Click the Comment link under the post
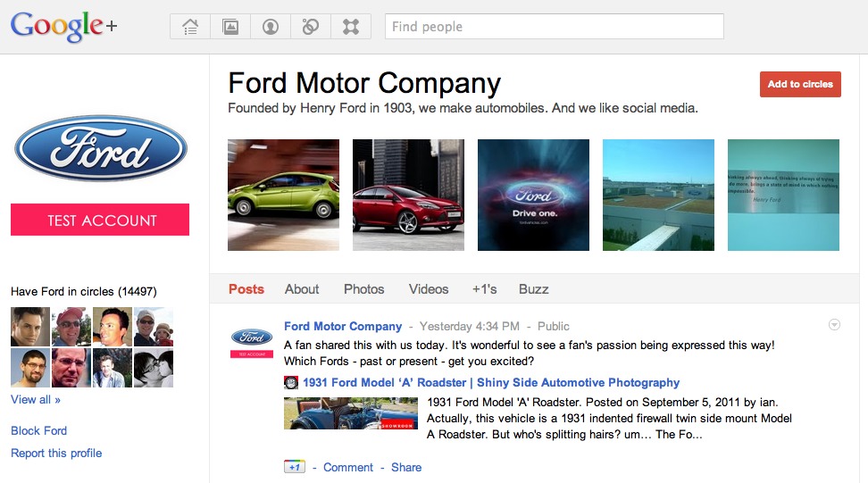The width and height of the screenshot is (868, 483). click(x=348, y=468)
